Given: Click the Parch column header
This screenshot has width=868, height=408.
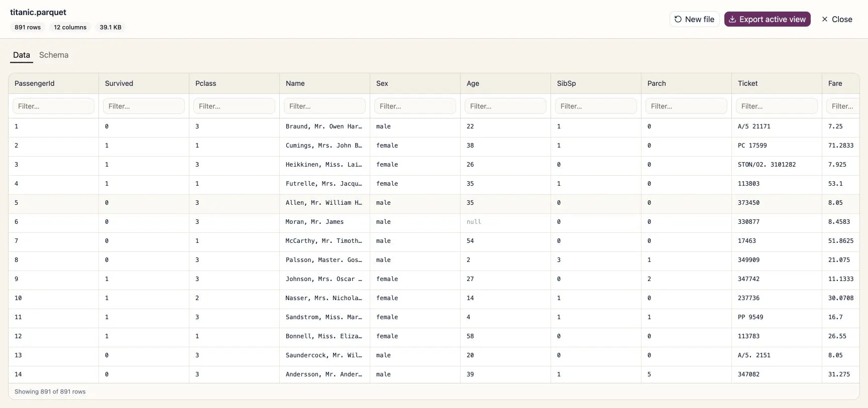Looking at the screenshot, I should point(687,83).
